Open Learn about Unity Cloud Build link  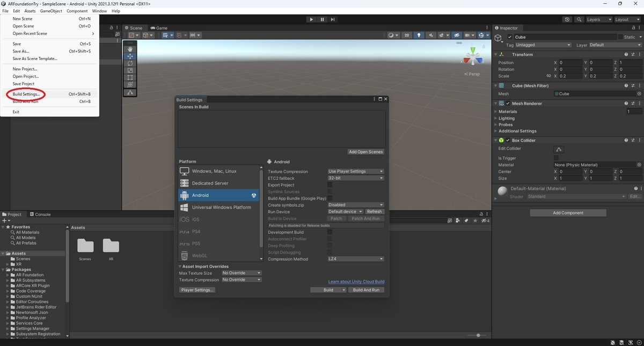click(x=356, y=282)
